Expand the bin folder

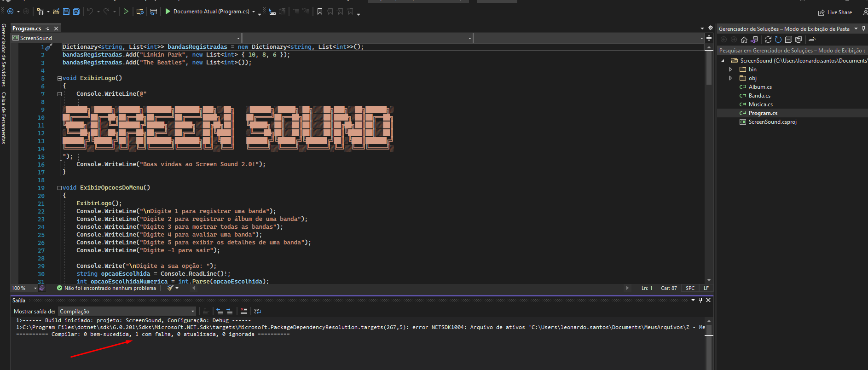(x=730, y=69)
